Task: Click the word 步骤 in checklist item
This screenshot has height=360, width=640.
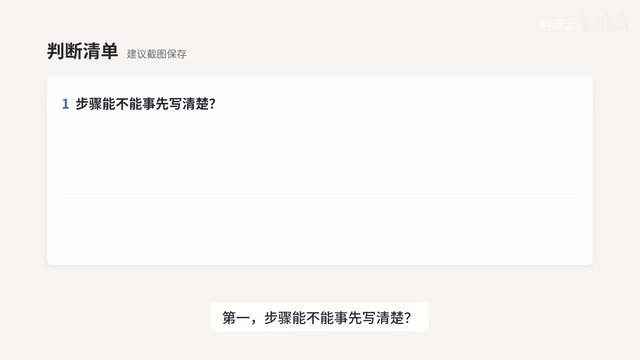Action: point(89,104)
